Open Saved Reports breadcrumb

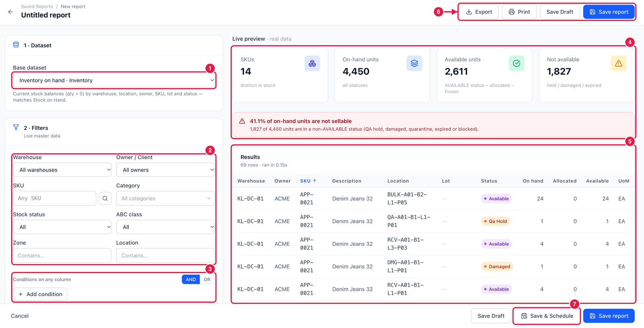(37, 6)
